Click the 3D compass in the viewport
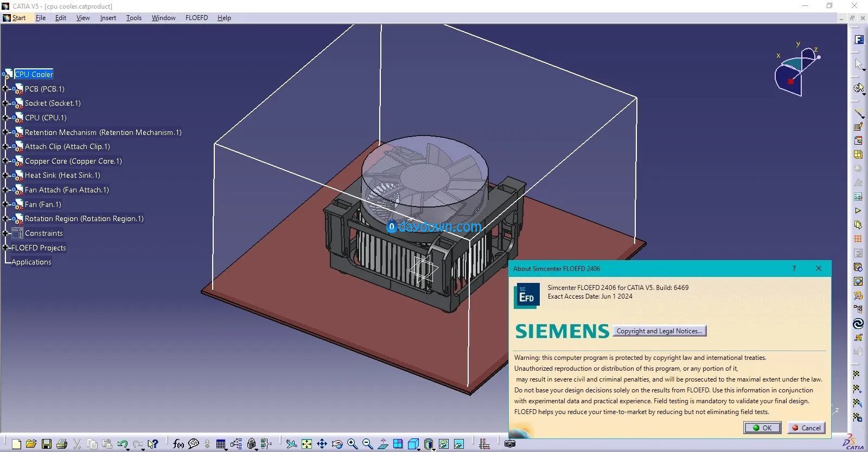Screen dimensions: 868x452 pos(796,72)
